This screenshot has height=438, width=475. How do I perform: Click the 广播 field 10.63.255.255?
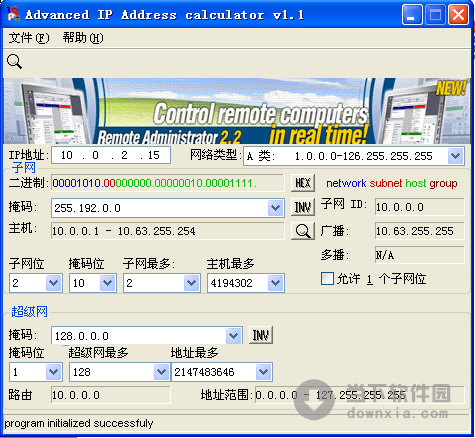[419, 231]
